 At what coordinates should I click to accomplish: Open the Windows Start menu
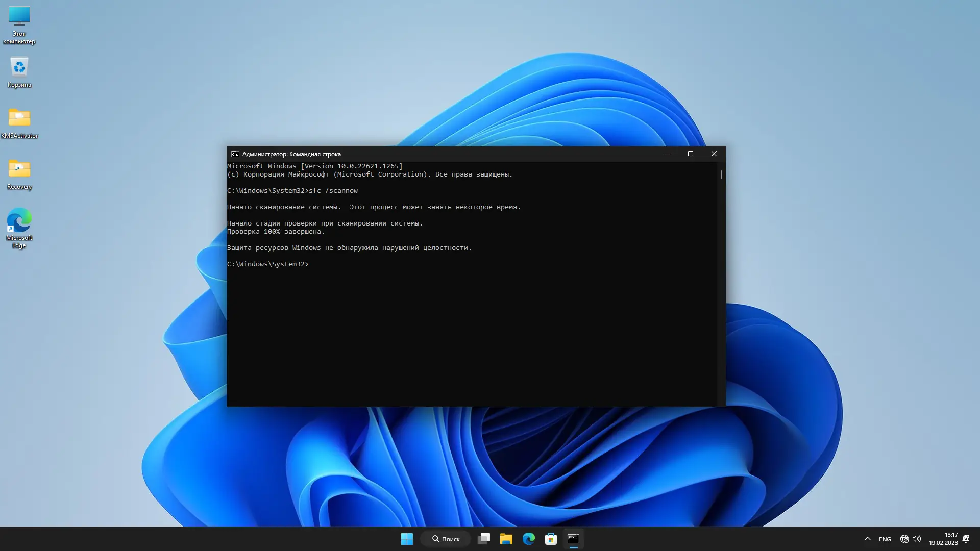[407, 539]
